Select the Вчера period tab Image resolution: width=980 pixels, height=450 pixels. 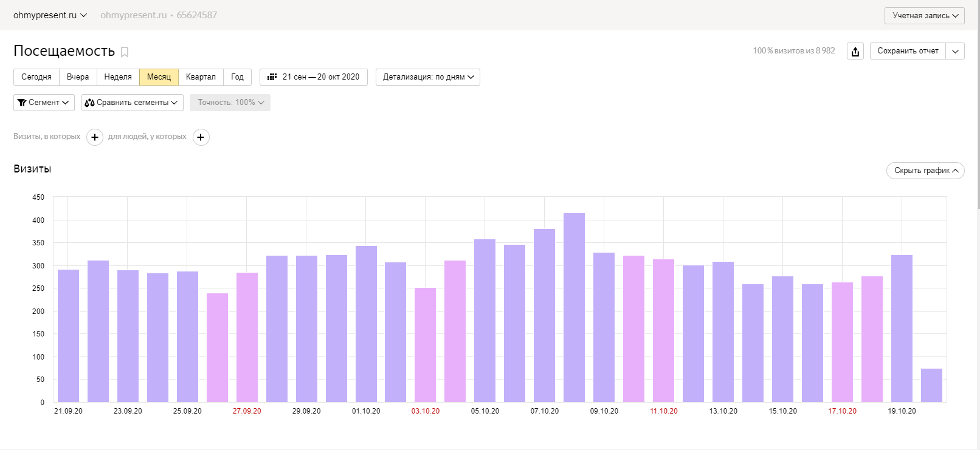78,77
